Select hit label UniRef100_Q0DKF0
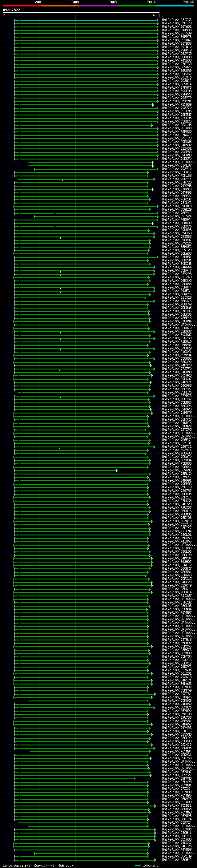 [x=177, y=159]
